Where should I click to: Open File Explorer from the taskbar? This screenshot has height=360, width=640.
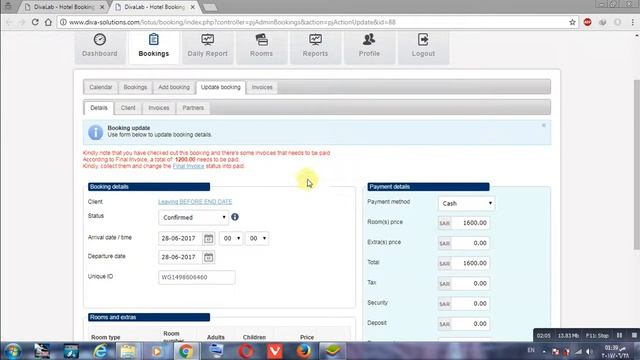tap(128, 351)
